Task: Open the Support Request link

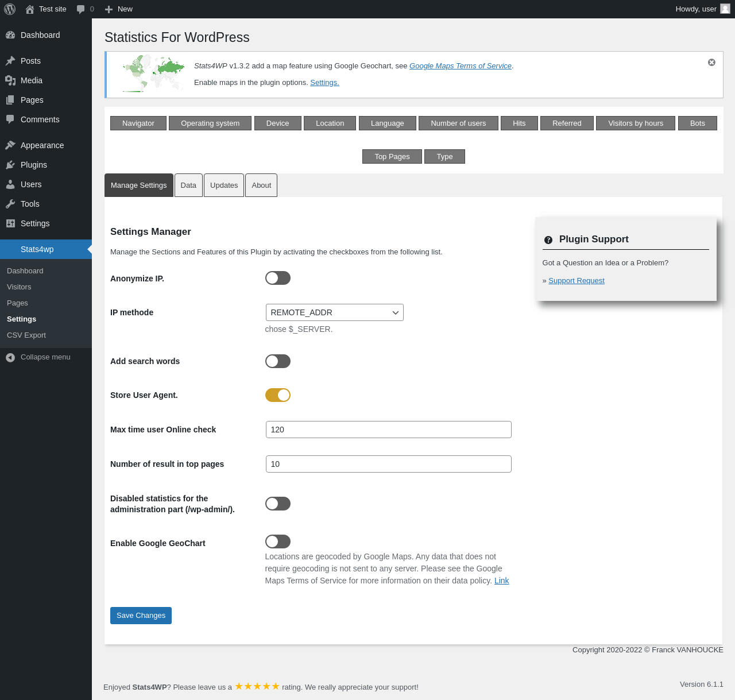Action: (577, 281)
